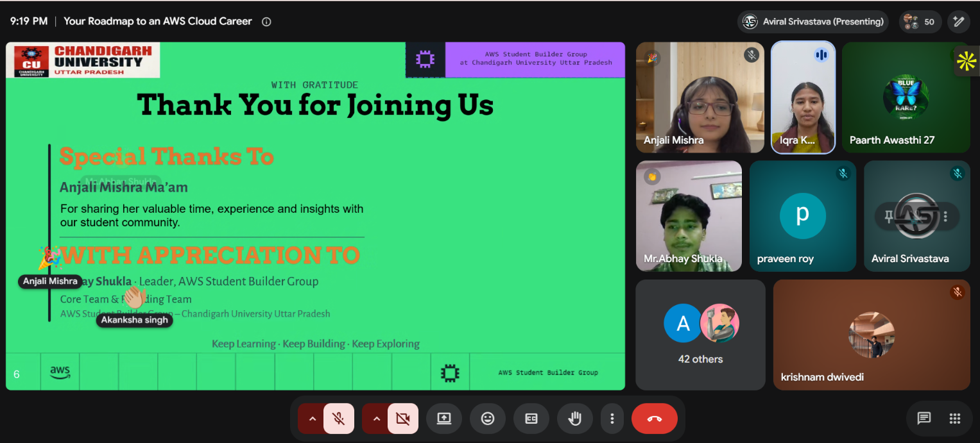This screenshot has width=980, height=443.
Task: Open the chat with everyone icon
Action: 924,419
